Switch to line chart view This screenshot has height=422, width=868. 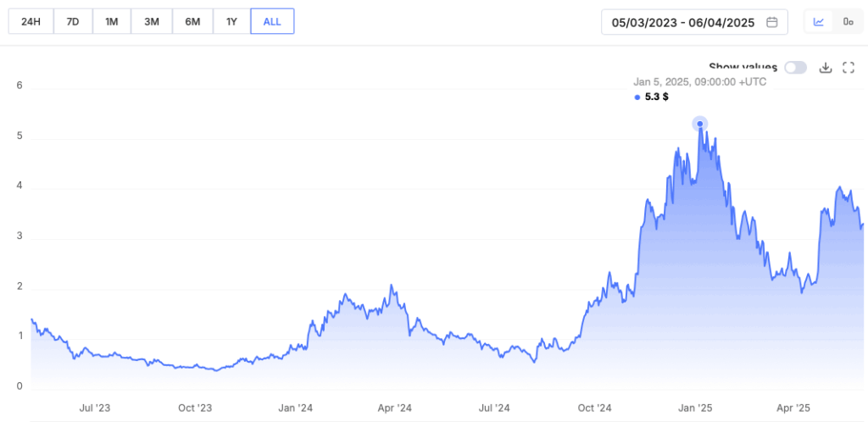pyautogui.click(x=818, y=22)
